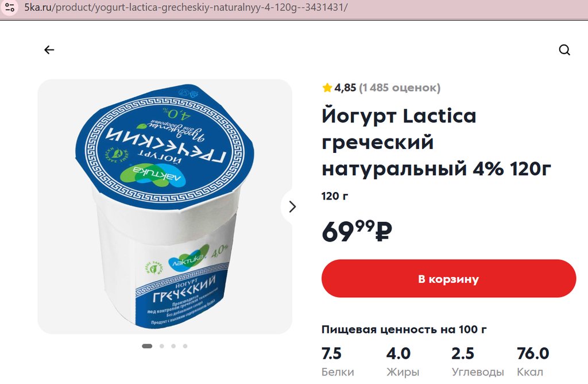
Task: Click the yellow rating star icon
Action: coord(327,88)
